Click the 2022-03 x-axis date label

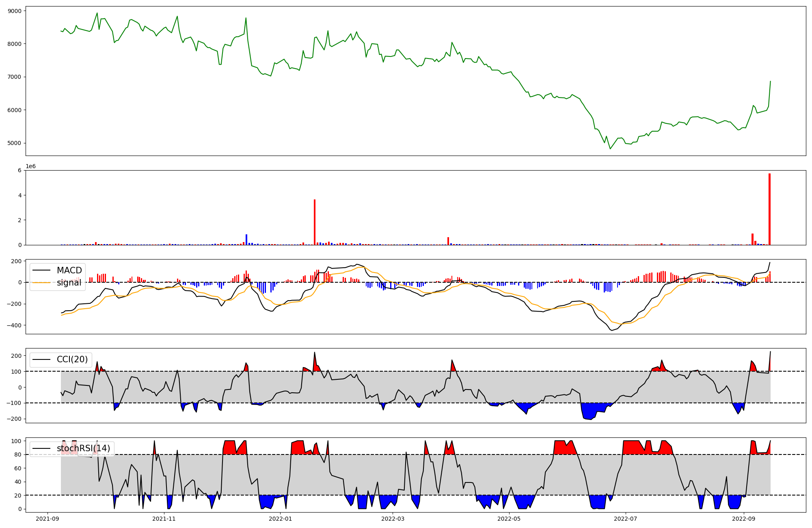393,519
